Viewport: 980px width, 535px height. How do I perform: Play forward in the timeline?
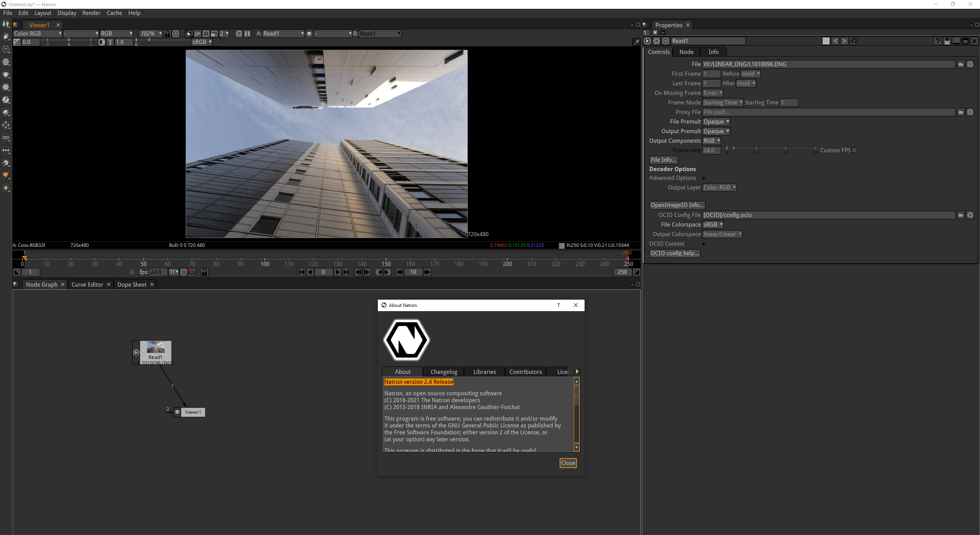pos(337,272)
